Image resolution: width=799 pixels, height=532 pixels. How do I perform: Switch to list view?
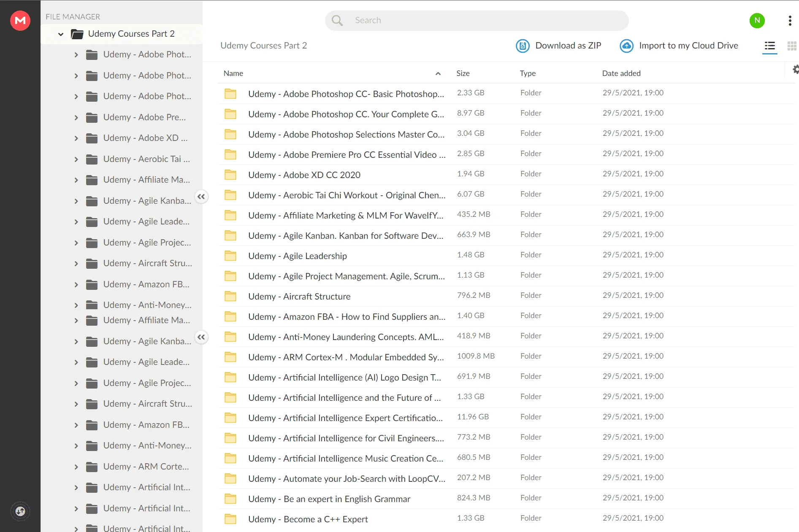[x=770, y=46]
